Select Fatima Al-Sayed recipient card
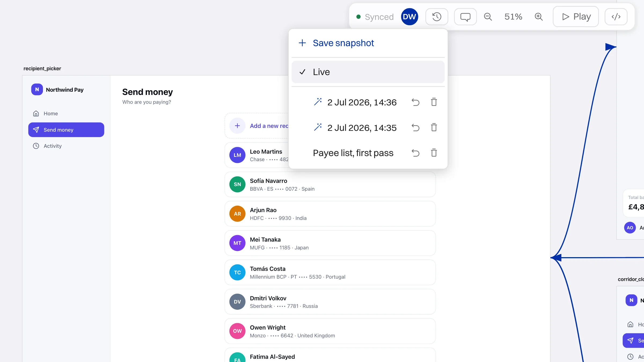This screenshot has height=362, width=644. point(330,355)
